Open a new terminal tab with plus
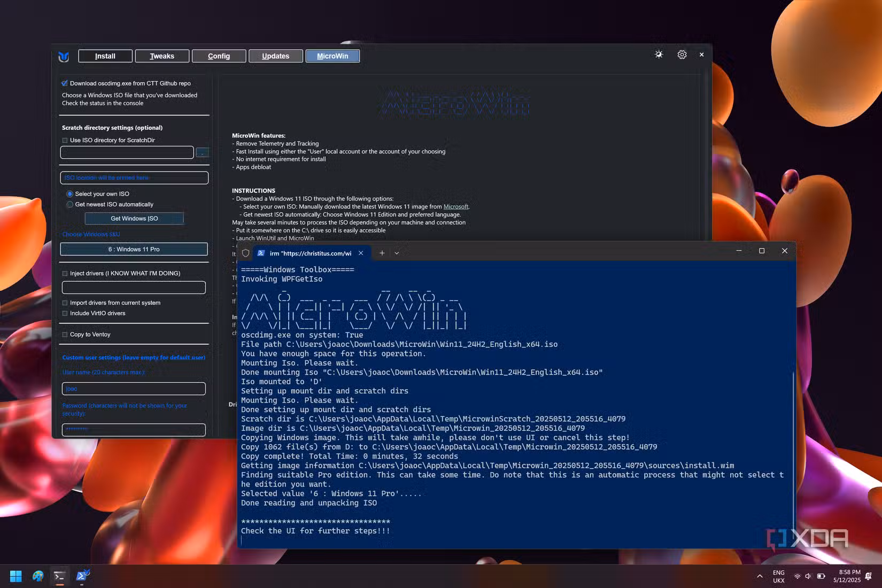Screen dimensions: 882x588 pyautogui.click(x=382, y=253)
